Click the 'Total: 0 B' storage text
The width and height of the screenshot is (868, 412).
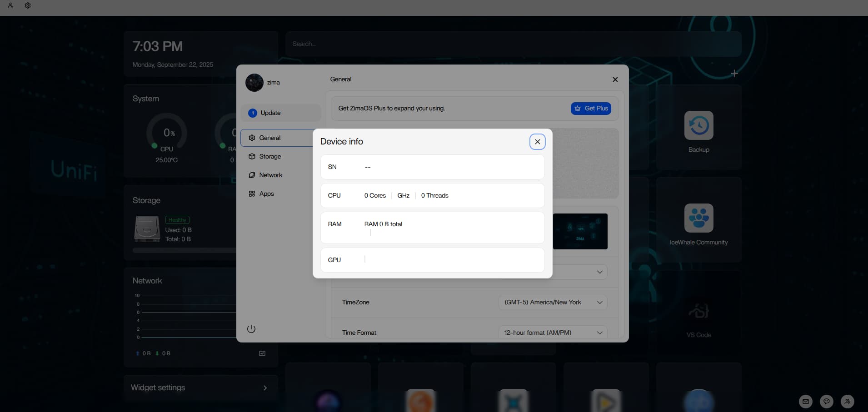tap(178, 239)
